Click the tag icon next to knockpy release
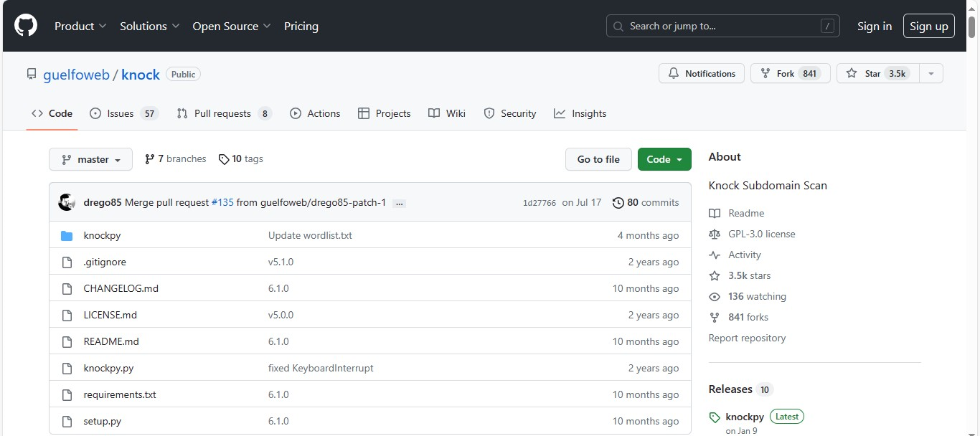 pos(715,416)
